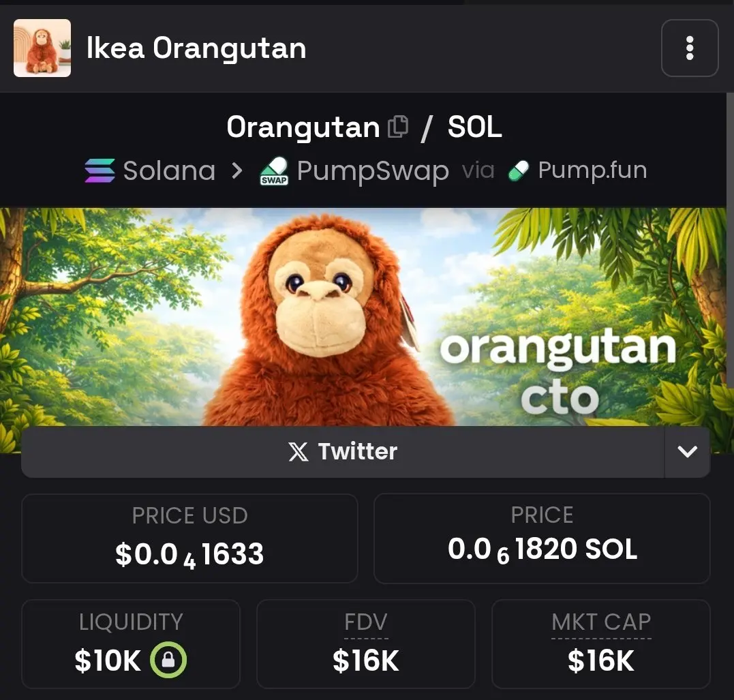Viewport: 734px width, 700px height.
Task: Click the FDV label
Action: coord(366,622)
